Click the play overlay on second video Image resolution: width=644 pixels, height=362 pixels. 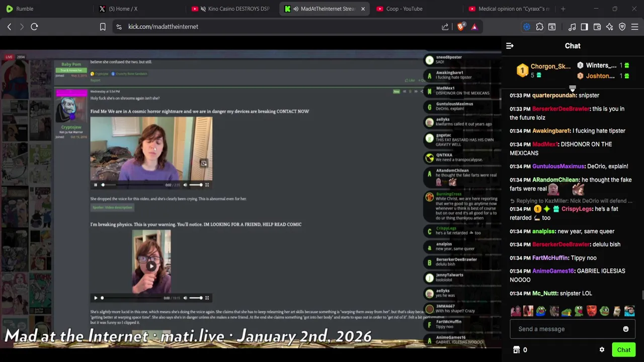click(151, 266)
